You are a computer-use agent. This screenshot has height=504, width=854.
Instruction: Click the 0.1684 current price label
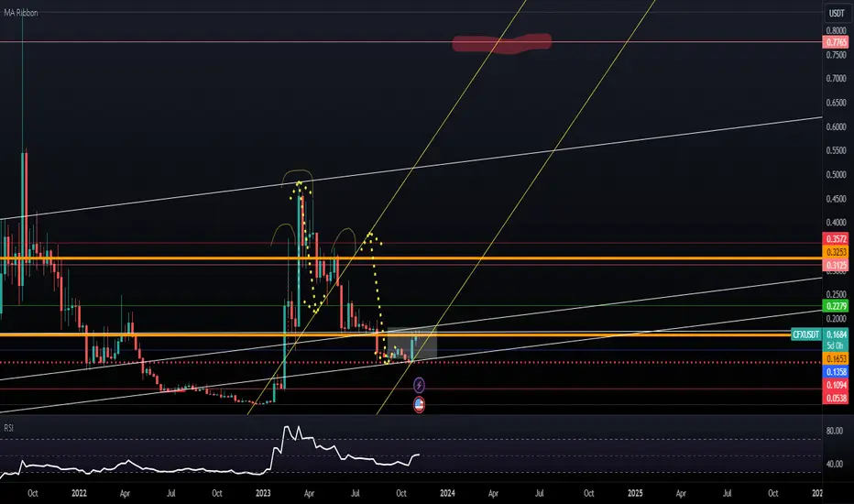pyautogui.click(x=836, y=334)
